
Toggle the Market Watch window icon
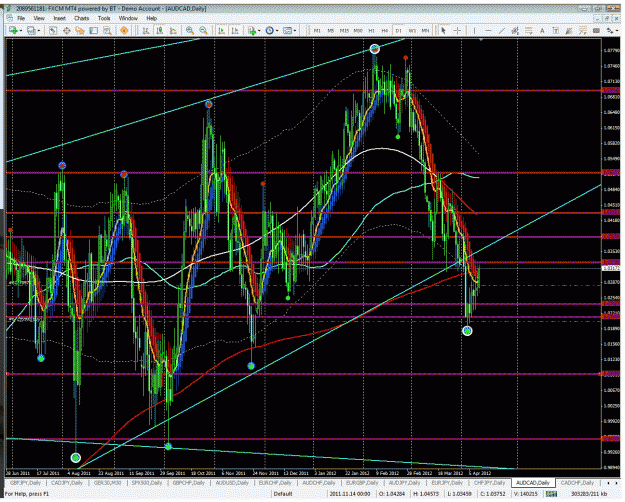point(53,31)
